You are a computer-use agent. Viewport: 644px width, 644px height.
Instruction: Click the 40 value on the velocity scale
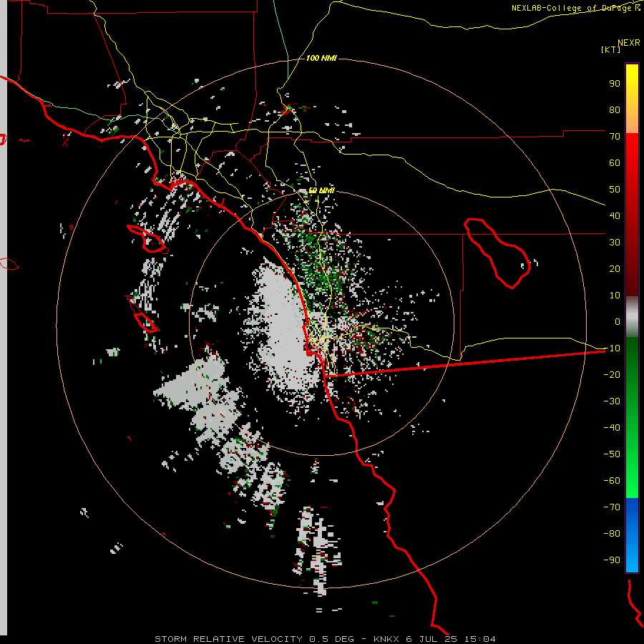pyautogui.click(x=615, y=215)
